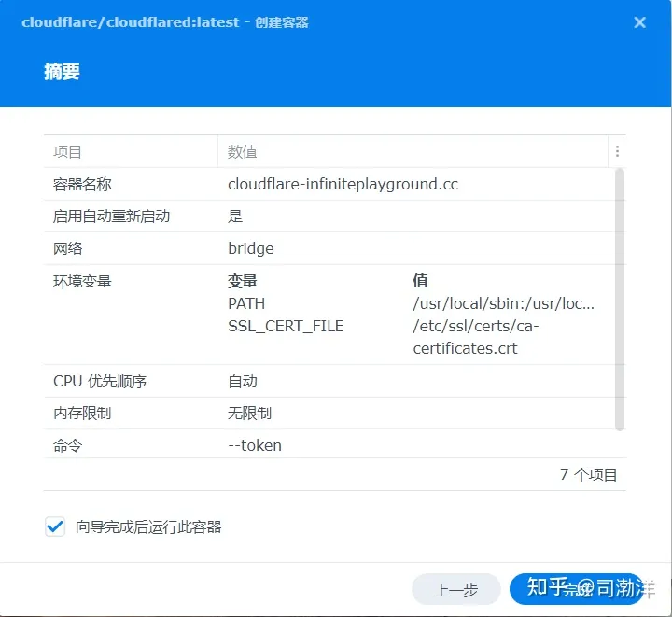Screen dimensions: 672x617
Task: Click the bridge network value
Action: (x=251, y=248)
